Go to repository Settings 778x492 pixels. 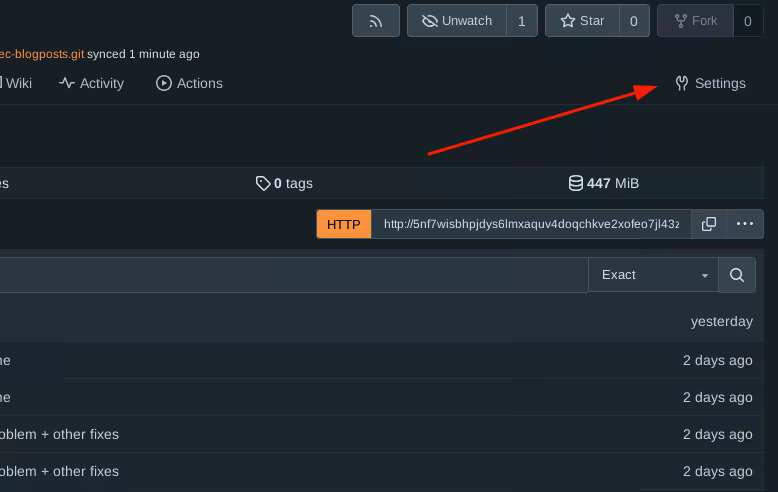pyautogui.click(x=710, y=83)
